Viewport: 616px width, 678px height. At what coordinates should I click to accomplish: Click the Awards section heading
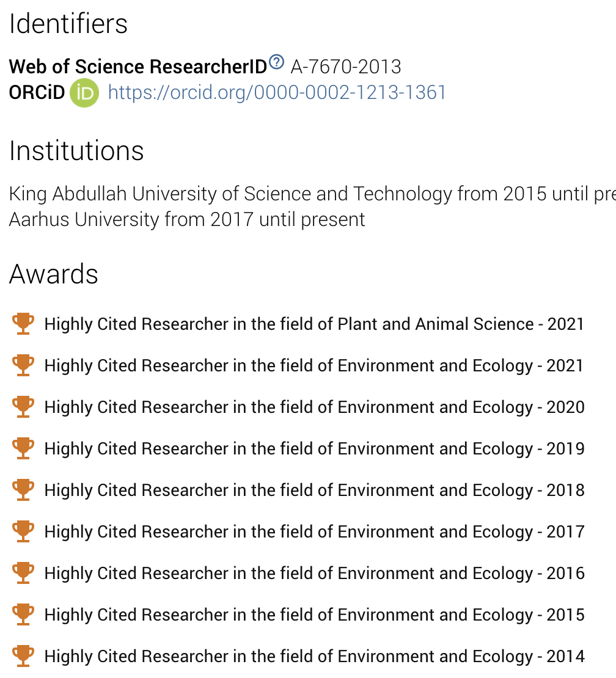[x=54, y=274]
